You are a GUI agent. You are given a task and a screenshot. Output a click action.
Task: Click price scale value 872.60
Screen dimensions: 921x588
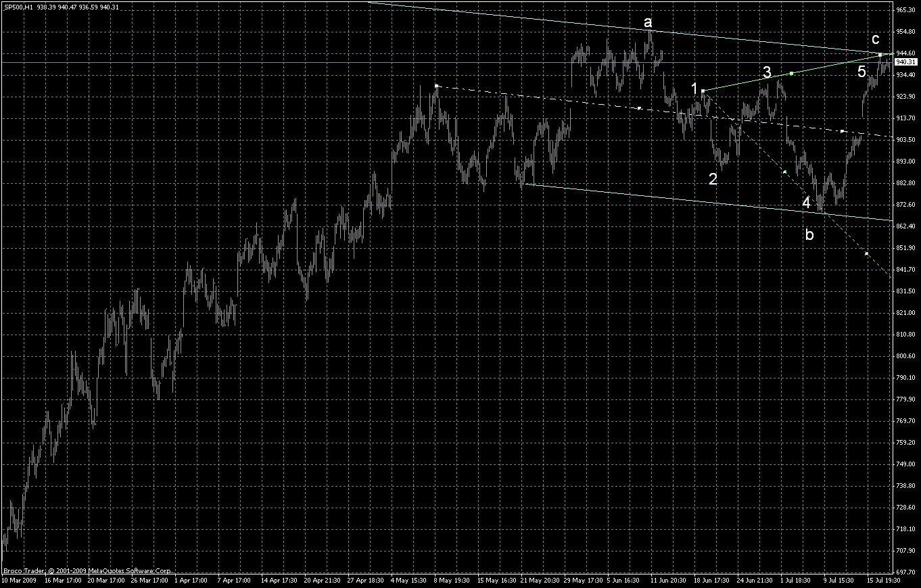[x=905, y=205]
